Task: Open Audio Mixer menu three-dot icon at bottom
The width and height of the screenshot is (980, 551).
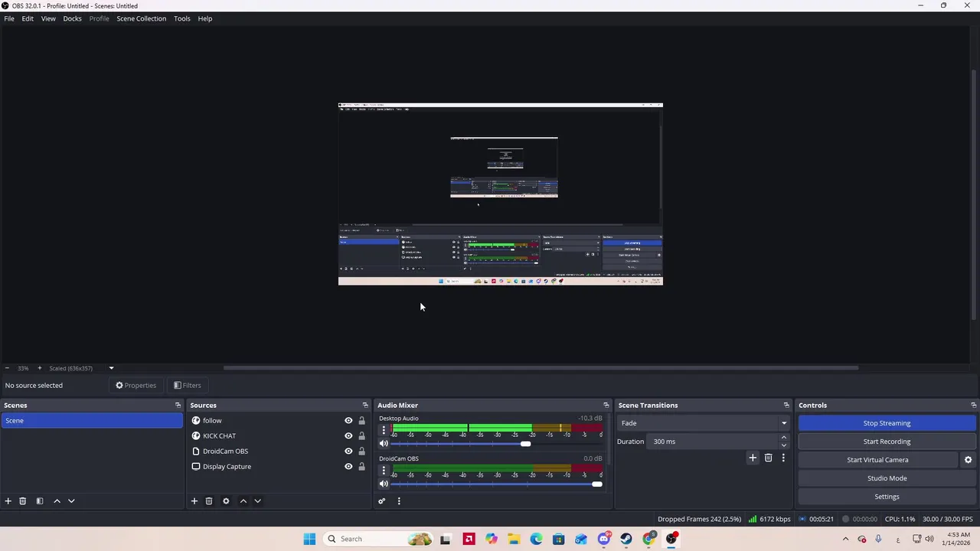Action: (x=398, y=501)
